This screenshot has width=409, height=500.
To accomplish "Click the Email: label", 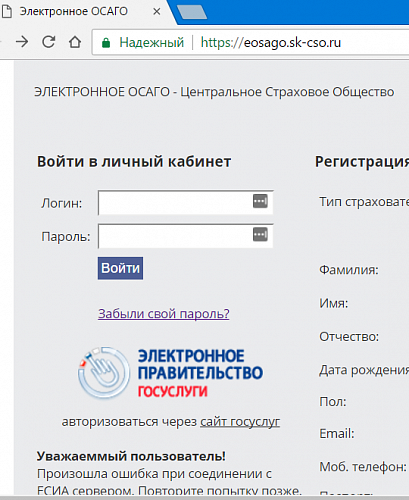I will pyautogui.click(x=337, y=434).
